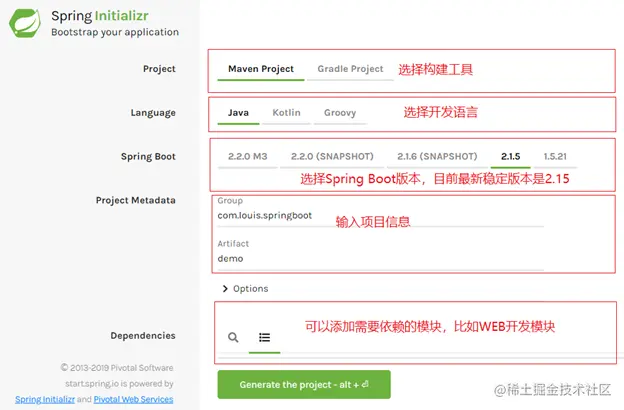Click the Spring Initializr title text
Viewport: 624px width, 410px height.
tap(100, 16)
